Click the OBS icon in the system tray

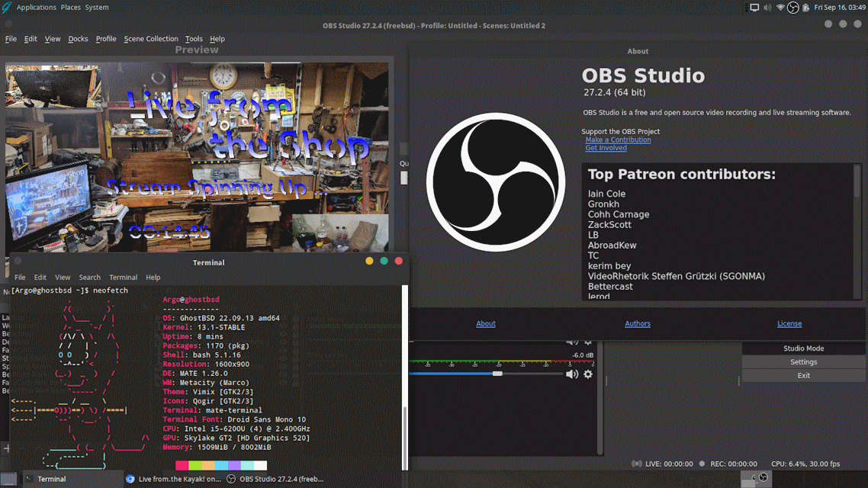[x=792, y=7]
